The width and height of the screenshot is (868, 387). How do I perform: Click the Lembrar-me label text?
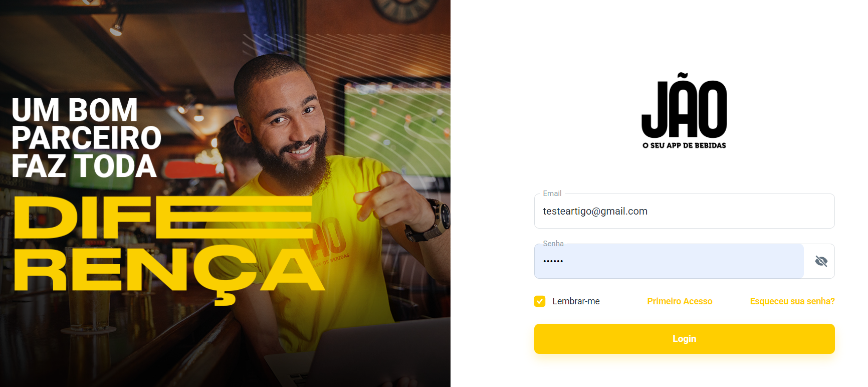click(576, 301)
